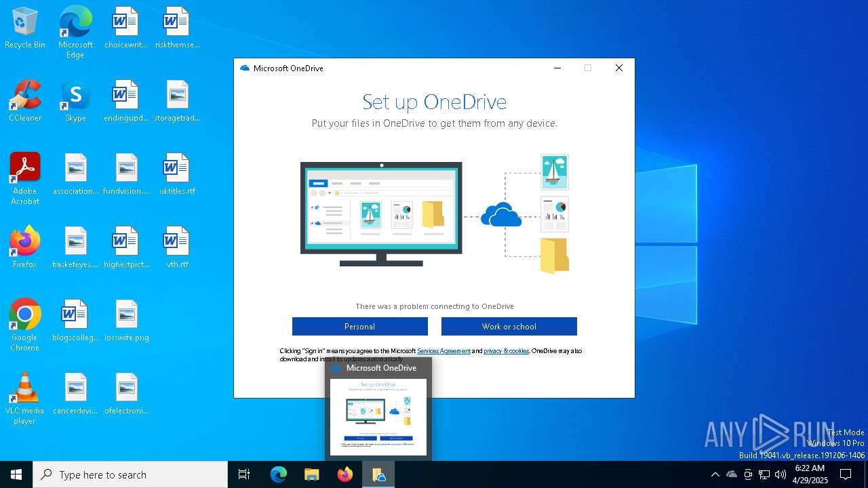
Task: Open the Recycle Bin desktop icon
Action: 25,28
